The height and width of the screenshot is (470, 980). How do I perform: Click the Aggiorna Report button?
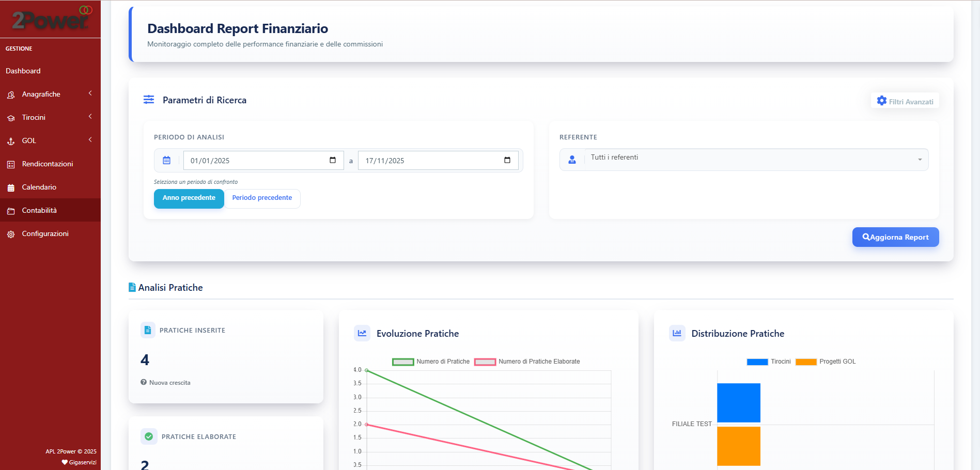pyautogui.click(x=895, y=237)
